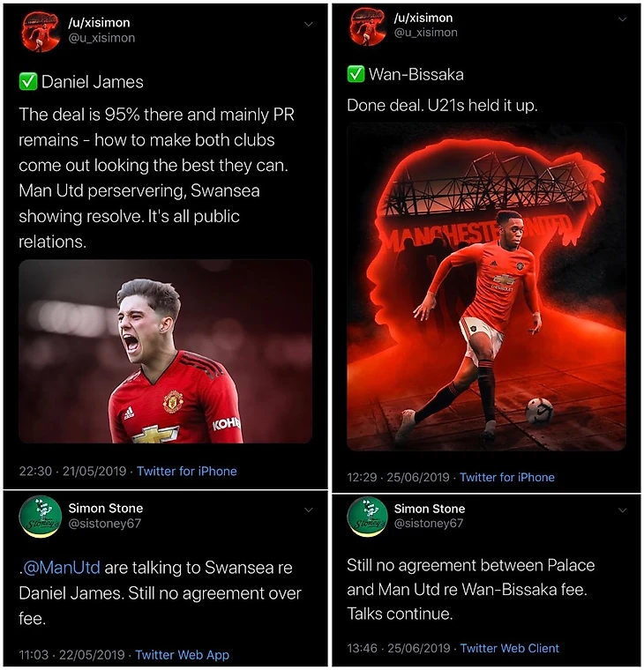This screenshot has width=644, height=670.
Task: Open @u_xisimon handle on Daniel James tweet
Action: click(101, 38)
